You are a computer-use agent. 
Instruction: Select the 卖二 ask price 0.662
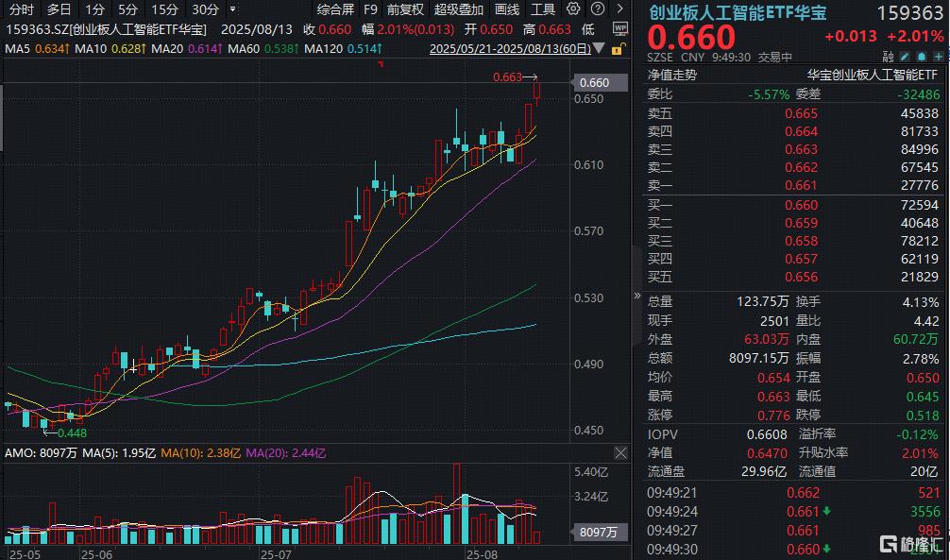(x=801, y=167)
